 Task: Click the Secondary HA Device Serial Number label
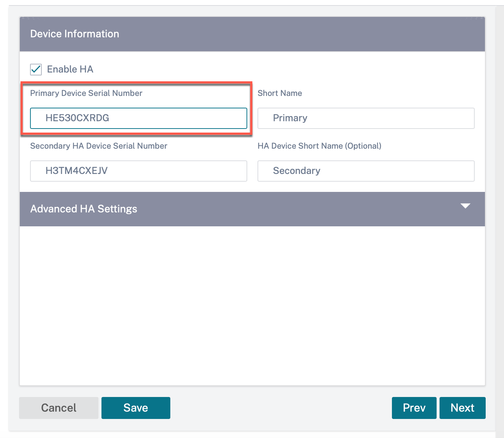coord(99,146)
